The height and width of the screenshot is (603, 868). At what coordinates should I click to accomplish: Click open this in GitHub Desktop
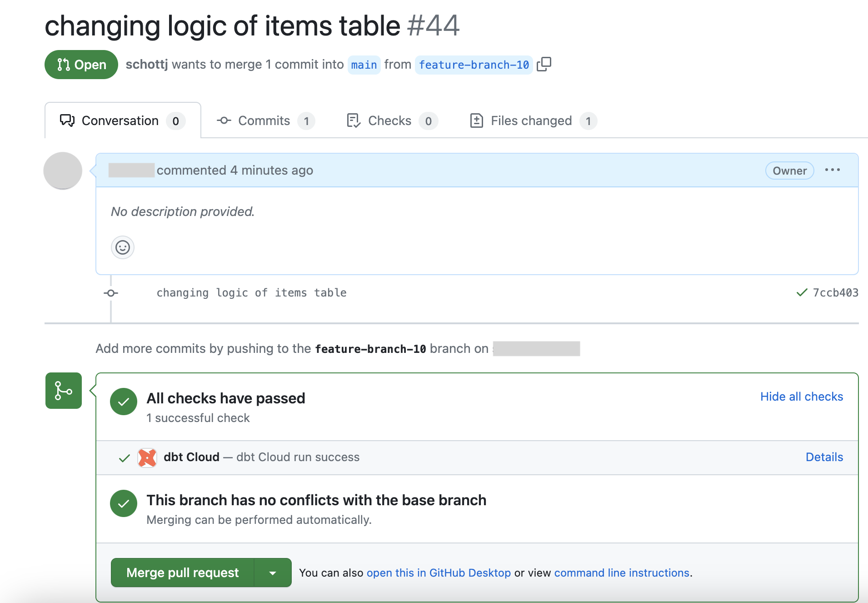(x=439, y=573)
